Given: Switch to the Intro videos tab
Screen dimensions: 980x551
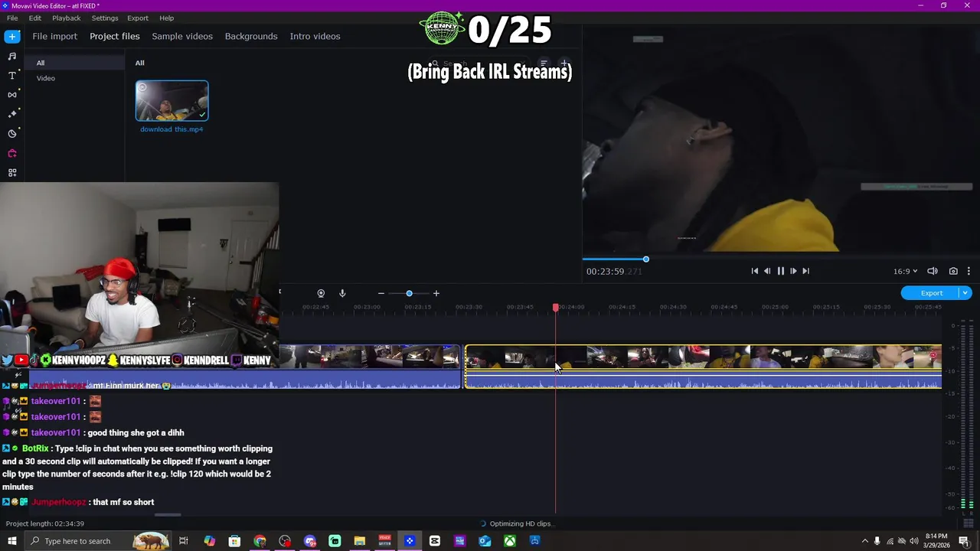Looking at the screenshot, I should coord(315,36).
